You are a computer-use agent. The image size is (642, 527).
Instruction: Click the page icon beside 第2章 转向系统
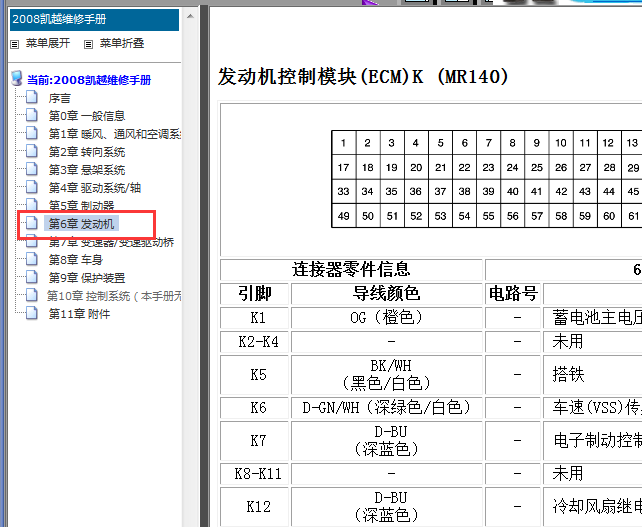32,151
